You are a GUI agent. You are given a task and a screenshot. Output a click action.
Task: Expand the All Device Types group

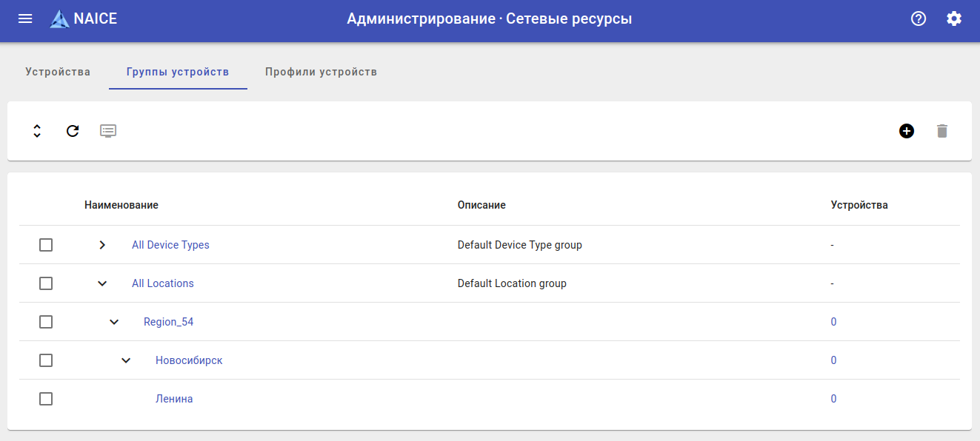coord(102,245)
